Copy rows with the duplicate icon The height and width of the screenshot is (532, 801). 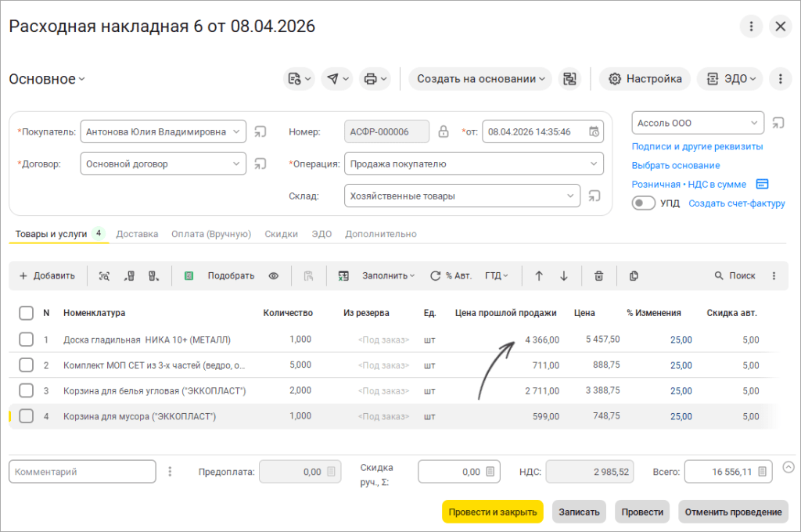click(634, 276)
